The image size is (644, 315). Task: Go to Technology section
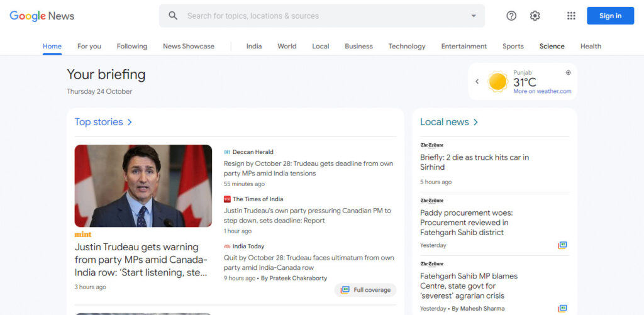(x=407, y=47)
